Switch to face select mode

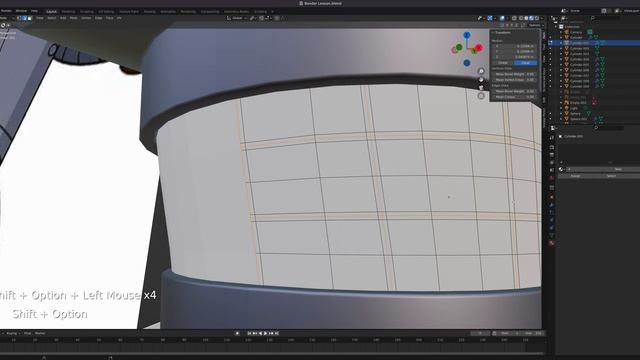[29, 18]
